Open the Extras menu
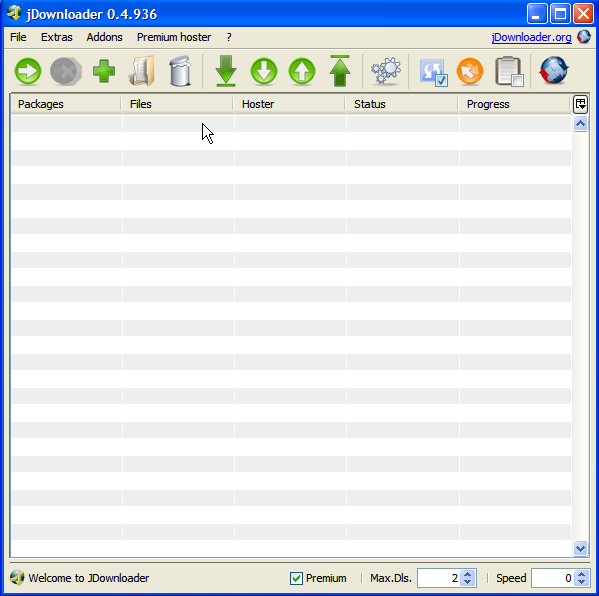The image size is (599, 596). tap(57, 37)
